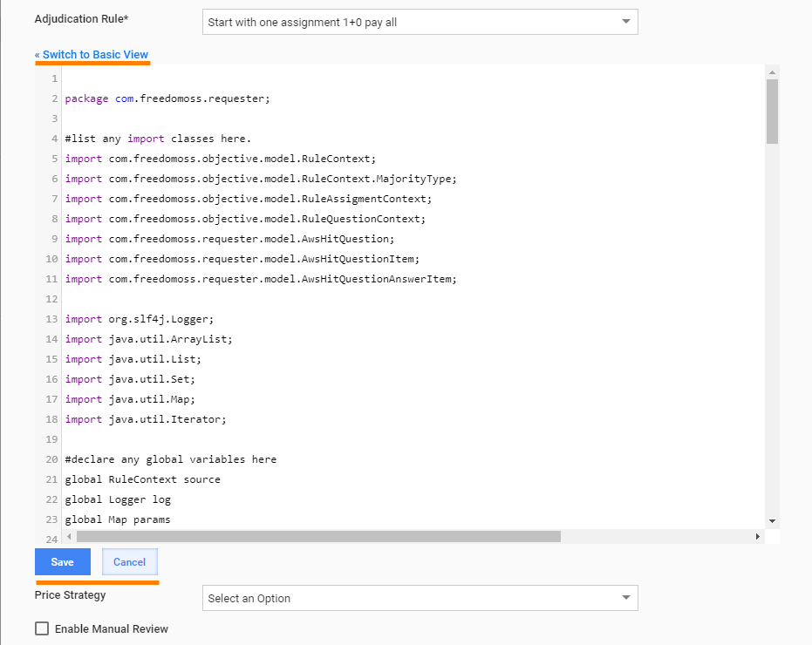Screen dimensions: 812x645
Task: Click line number 1 in the gutter
Action: click(x=54, y=78)
